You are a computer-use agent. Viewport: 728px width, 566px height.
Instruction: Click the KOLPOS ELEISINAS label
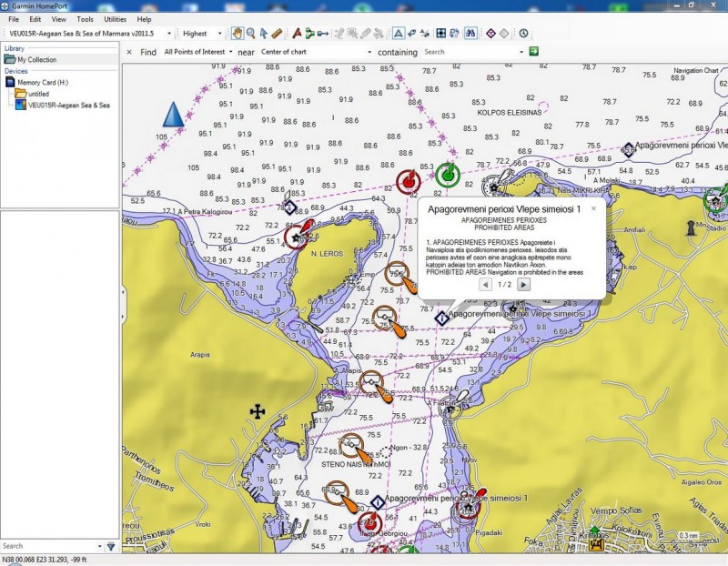[x=510, y=113]
